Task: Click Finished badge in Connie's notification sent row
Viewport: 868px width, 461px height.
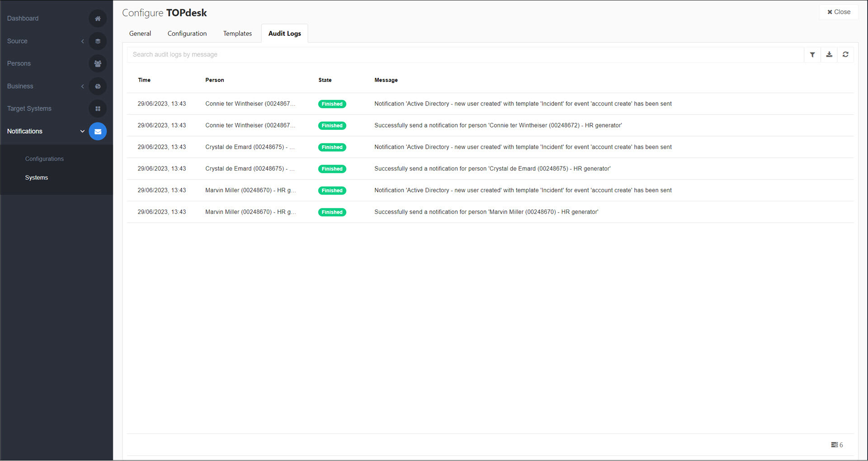Action: point(332,104)
